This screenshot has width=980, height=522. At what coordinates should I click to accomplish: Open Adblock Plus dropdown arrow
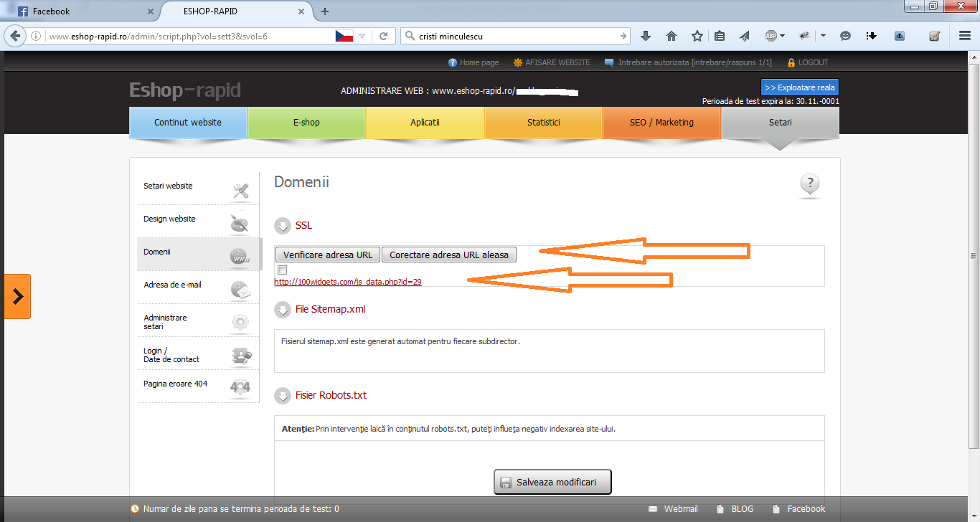782,36
